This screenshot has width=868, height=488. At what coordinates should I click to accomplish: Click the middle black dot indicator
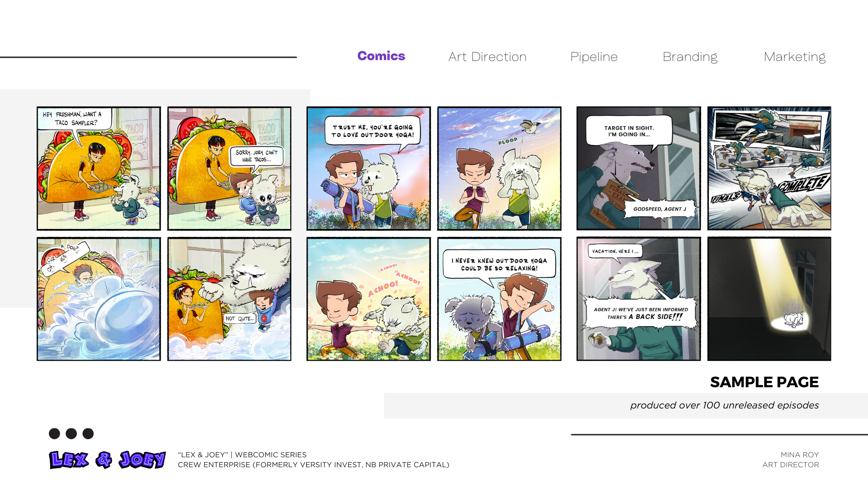[71, 434]
